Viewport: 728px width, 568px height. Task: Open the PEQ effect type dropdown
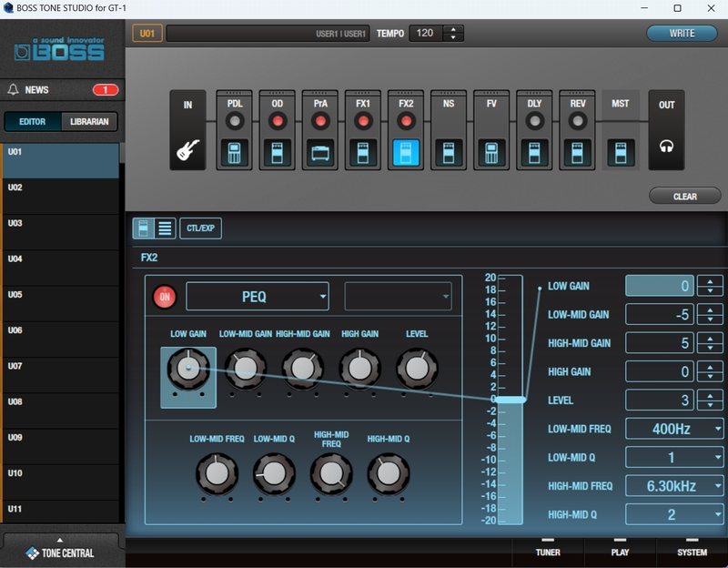tap(258, 297)
